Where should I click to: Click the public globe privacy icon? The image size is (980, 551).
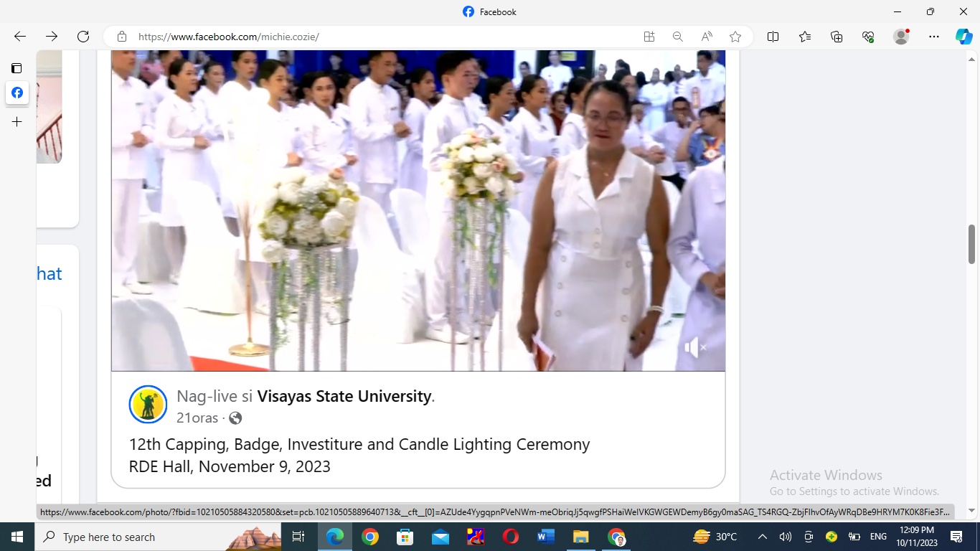235,418
